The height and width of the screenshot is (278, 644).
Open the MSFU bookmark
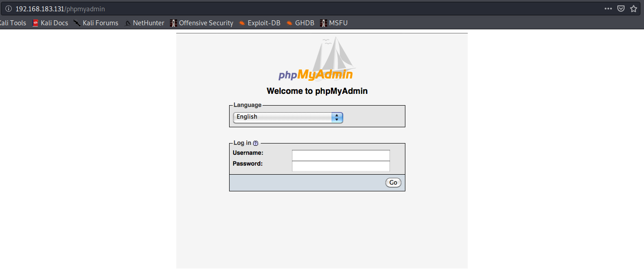pos(334,23)
